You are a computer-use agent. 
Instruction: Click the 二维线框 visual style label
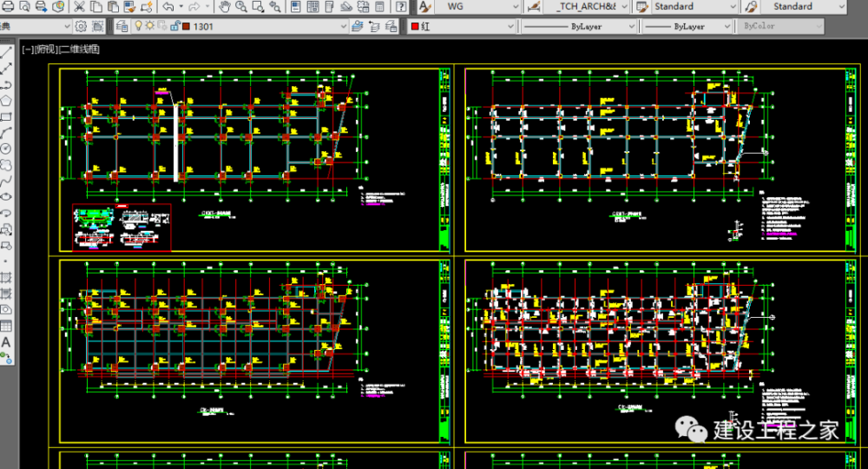pyautogui.click(x=79, y=50)
